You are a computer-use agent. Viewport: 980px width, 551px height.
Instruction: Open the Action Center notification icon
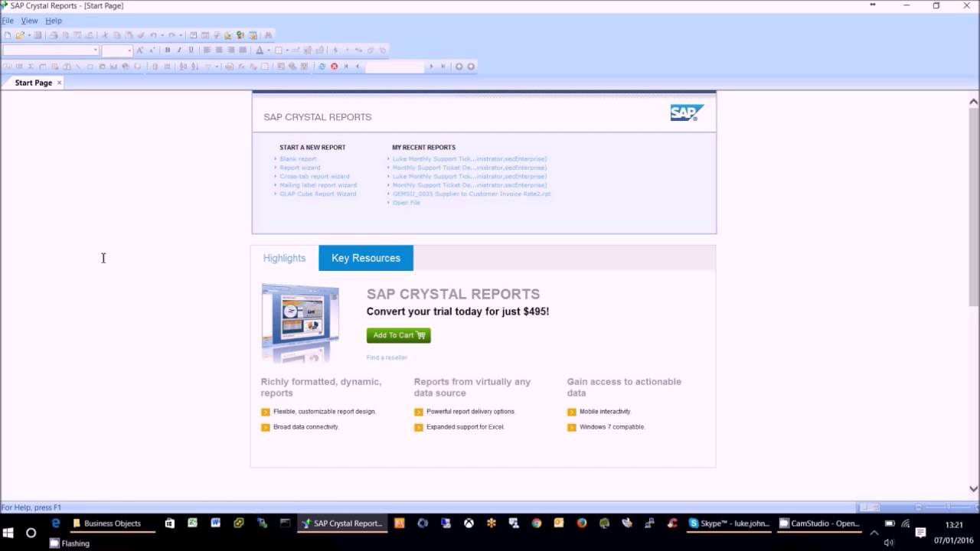[x=920, y=532]
